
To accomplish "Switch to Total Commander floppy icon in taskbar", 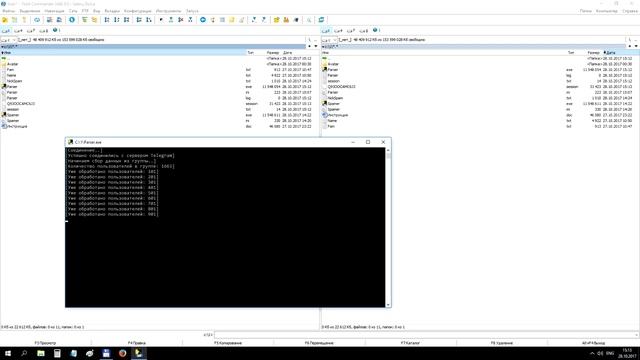I will [x=106, y=353].
